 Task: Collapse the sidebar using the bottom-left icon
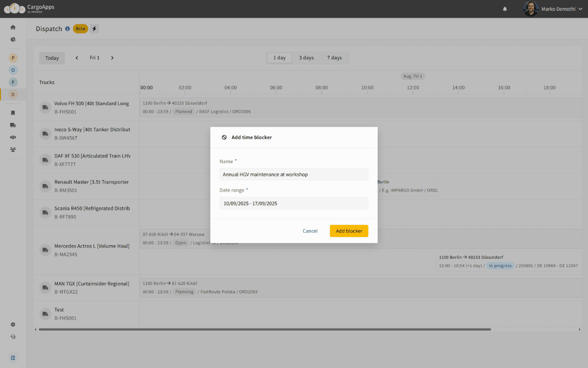pos(13,357)
